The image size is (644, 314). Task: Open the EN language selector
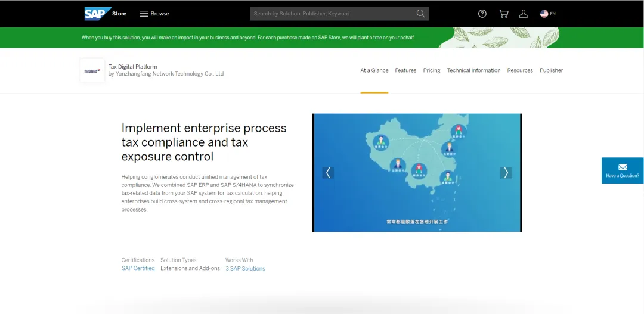click(548, 14)
